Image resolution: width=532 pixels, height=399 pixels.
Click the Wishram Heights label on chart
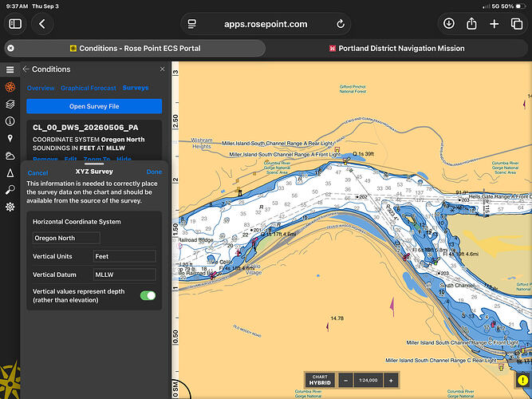(x=202, y=144)
